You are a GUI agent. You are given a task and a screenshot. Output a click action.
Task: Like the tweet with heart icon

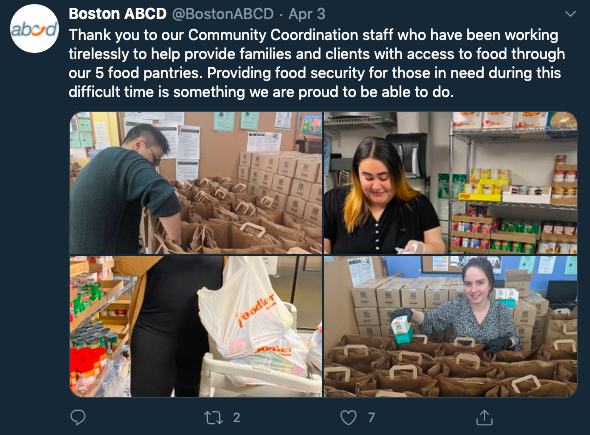[x=348, y=418]
